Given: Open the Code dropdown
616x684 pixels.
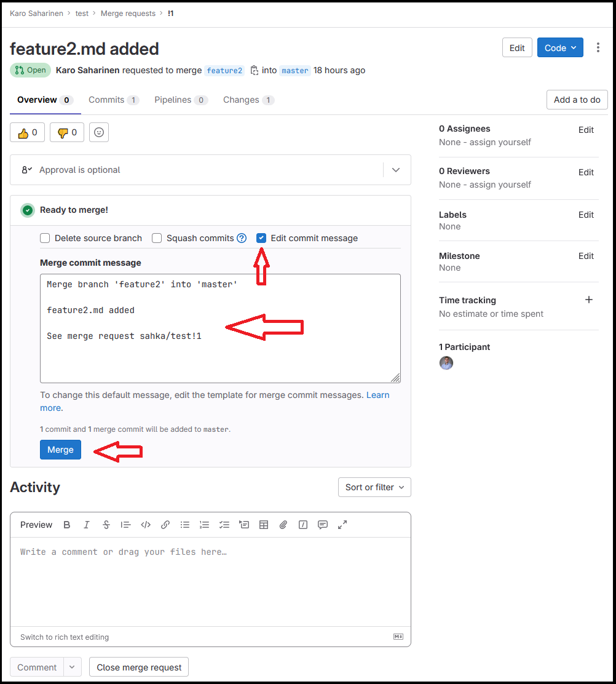Looking at the screenshot, I should pyautogui.click(x=560, y=48).
